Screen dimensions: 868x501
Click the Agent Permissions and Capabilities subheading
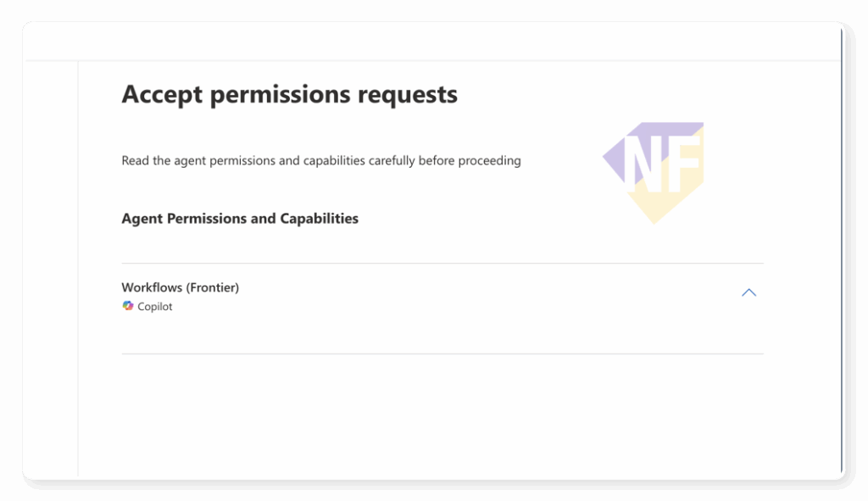click(x=240, y=219)
